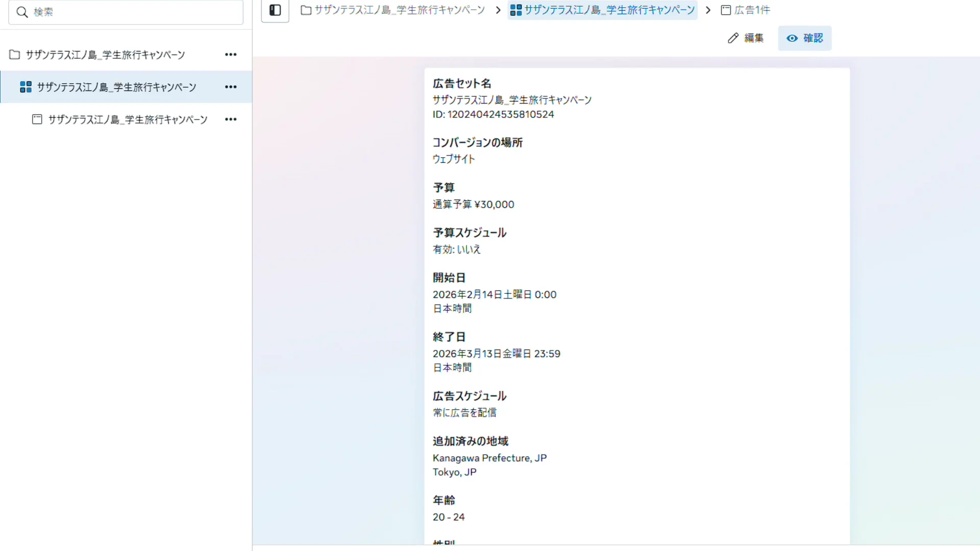Select the campaign folder tree item
This screenshot has height=551, width=980.
(105, 55)
